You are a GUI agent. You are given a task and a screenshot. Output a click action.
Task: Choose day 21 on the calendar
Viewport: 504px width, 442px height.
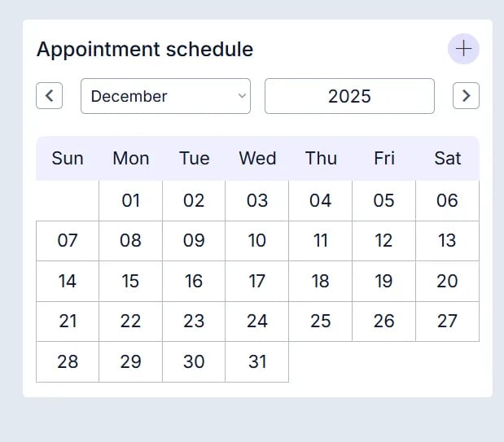pos(68,321)
